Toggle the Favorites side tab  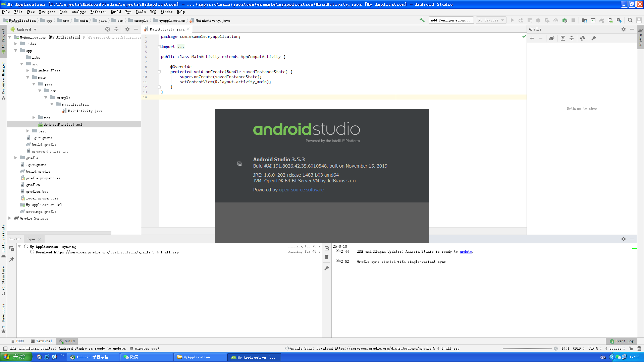(3, 318)
